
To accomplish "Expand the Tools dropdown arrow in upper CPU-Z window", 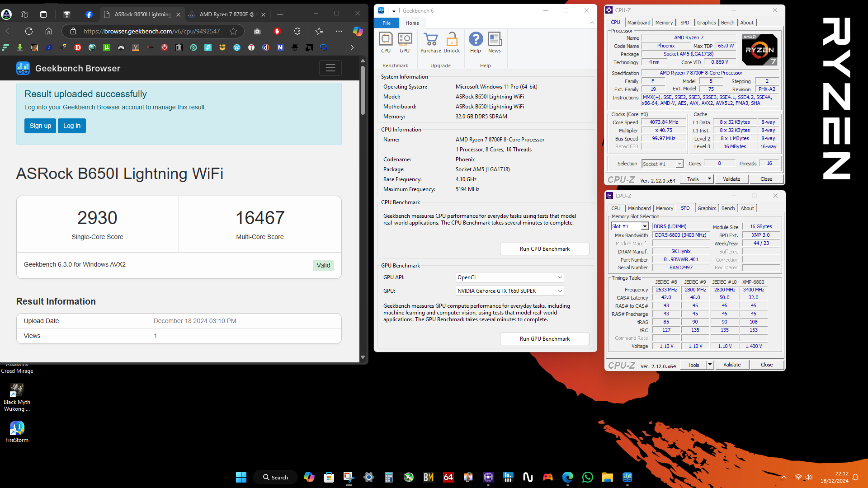I will click(709, 179).
